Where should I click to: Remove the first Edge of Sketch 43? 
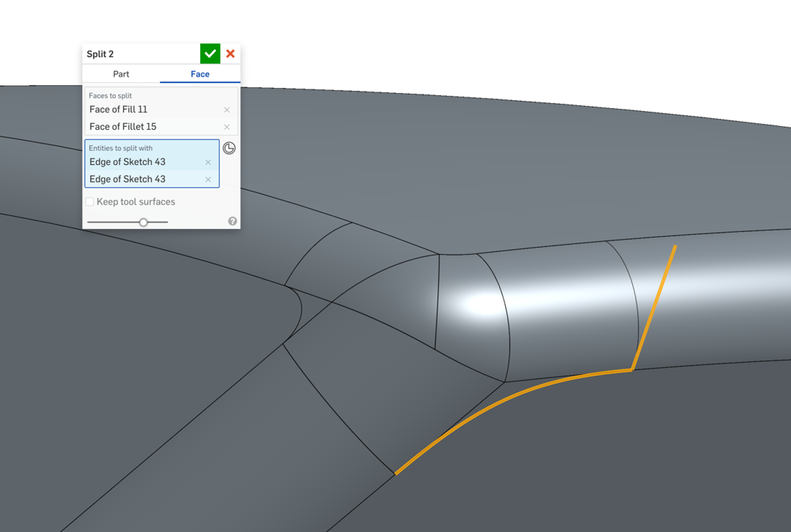[x=208, y=162]
